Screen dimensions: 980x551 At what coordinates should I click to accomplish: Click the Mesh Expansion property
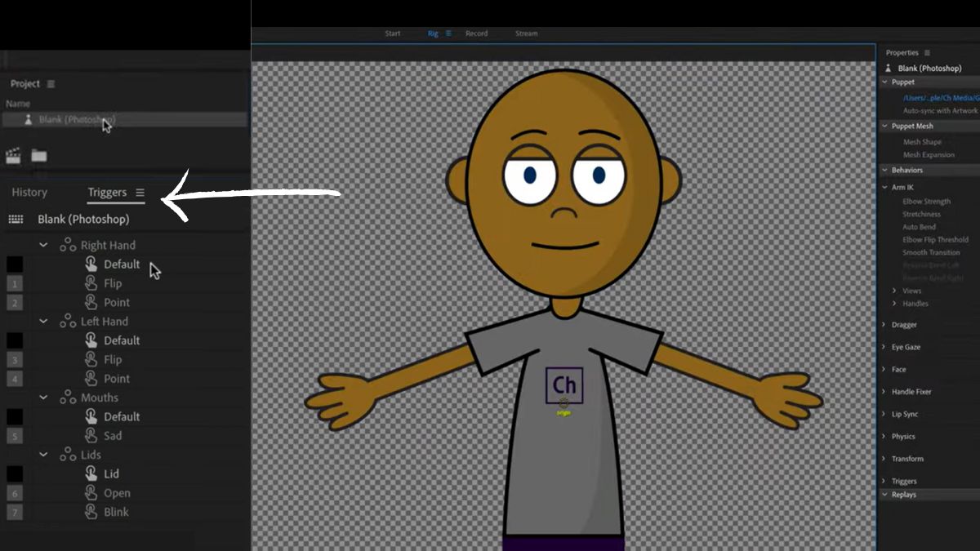(929, 155)
